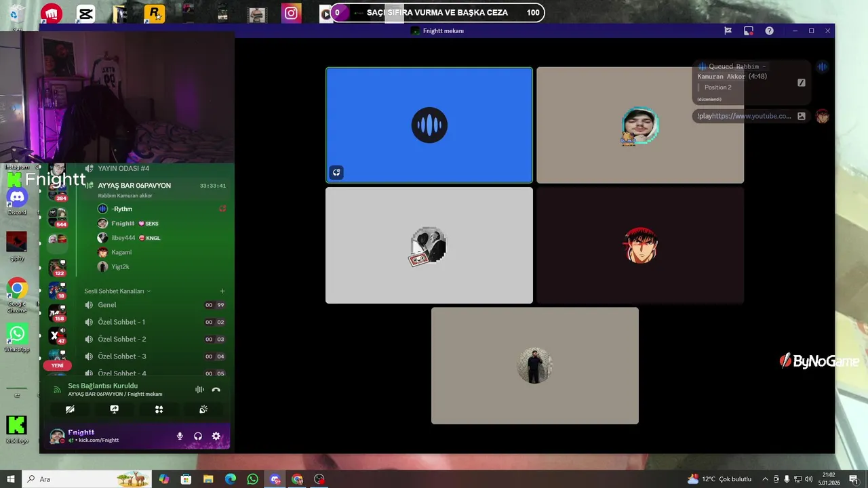Share your screen button

pos(115,409)
